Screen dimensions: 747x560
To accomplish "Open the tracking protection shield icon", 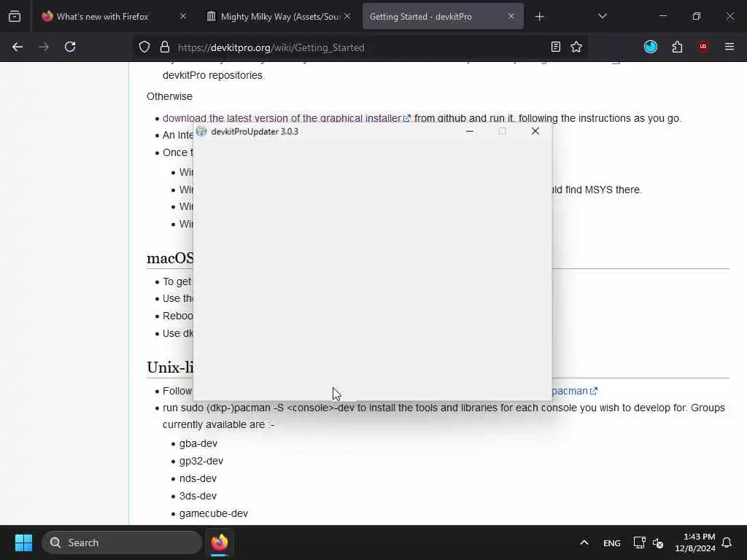I will [x=144, y=47].
